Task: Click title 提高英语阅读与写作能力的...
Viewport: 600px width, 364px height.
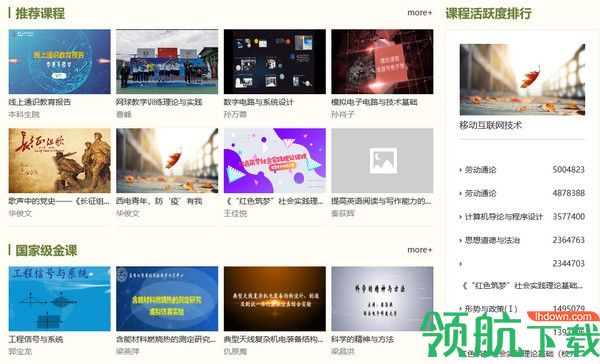Action: coord(381,201)
